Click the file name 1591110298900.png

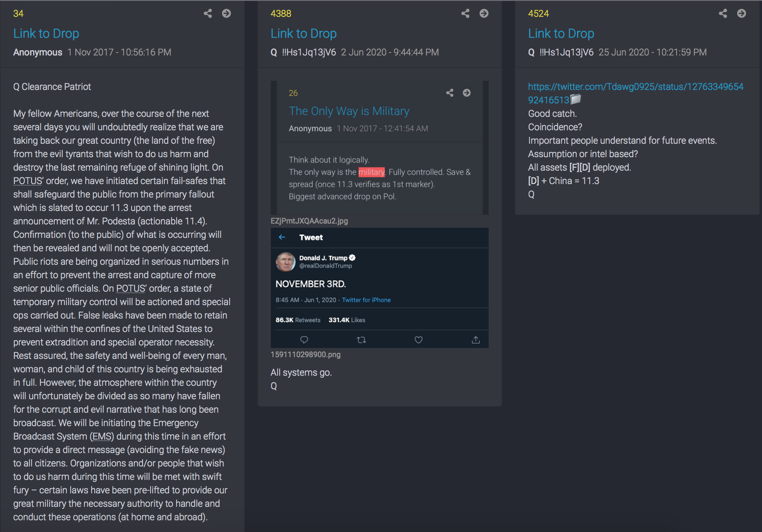[306, 355]
